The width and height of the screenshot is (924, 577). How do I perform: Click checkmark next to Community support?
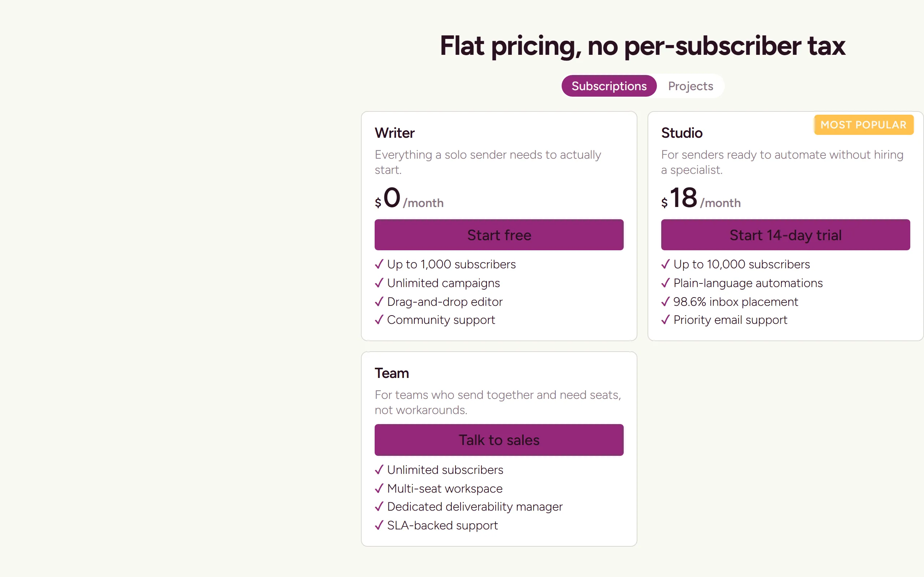pyautogui.click(x=379, y=320)
